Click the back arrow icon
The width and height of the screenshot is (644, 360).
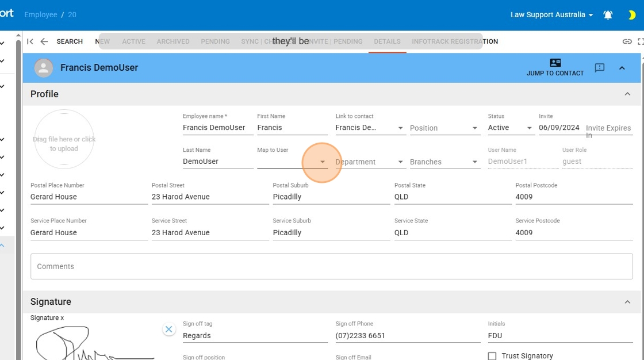pos(44,41)
